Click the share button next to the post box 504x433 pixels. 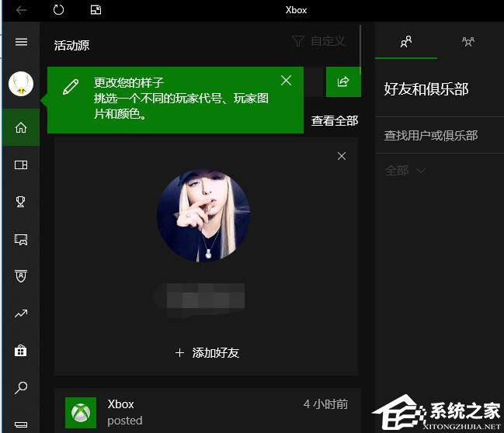point(343,81)
